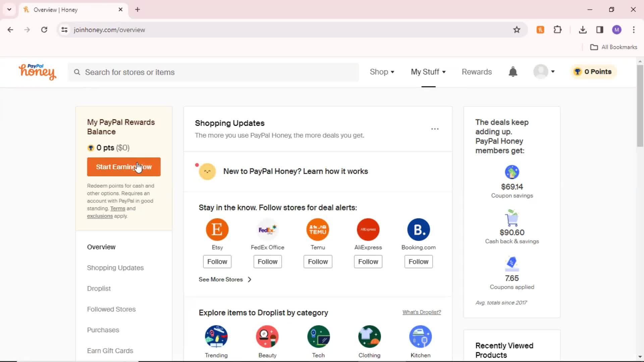Image resolution: width=644 pixels, height=362 pixels.
Task: Click the page vertical scrollbar thumb
Action: coord(640,106)
